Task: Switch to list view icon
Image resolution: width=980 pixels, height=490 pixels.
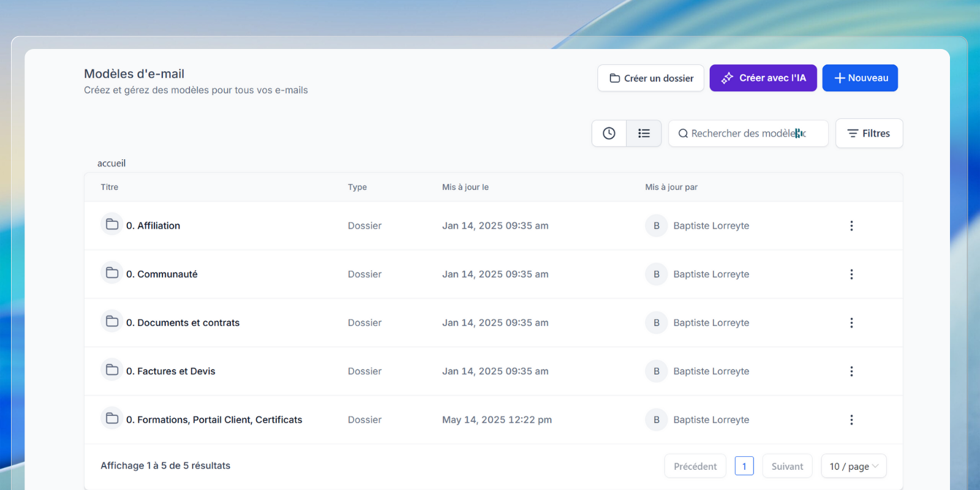Action: coord(644,133)
